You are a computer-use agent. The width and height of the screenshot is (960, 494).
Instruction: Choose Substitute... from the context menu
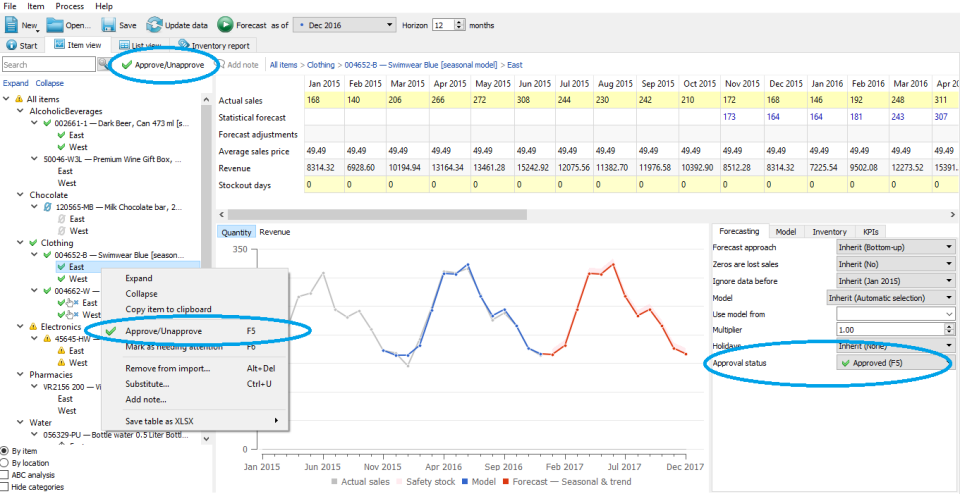tap(147, 384)
